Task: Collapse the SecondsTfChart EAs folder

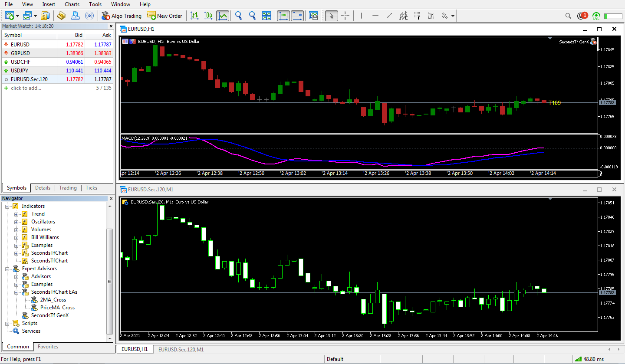Action: (x=16, y=292)
